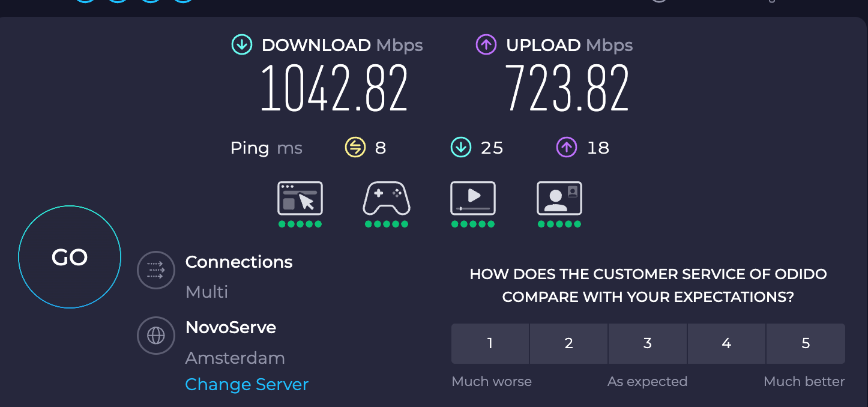Image resolution: width=868 pixels, height=407 pixels.
Task: Click the yellow idle ping icon
Action: click(355, 148)
